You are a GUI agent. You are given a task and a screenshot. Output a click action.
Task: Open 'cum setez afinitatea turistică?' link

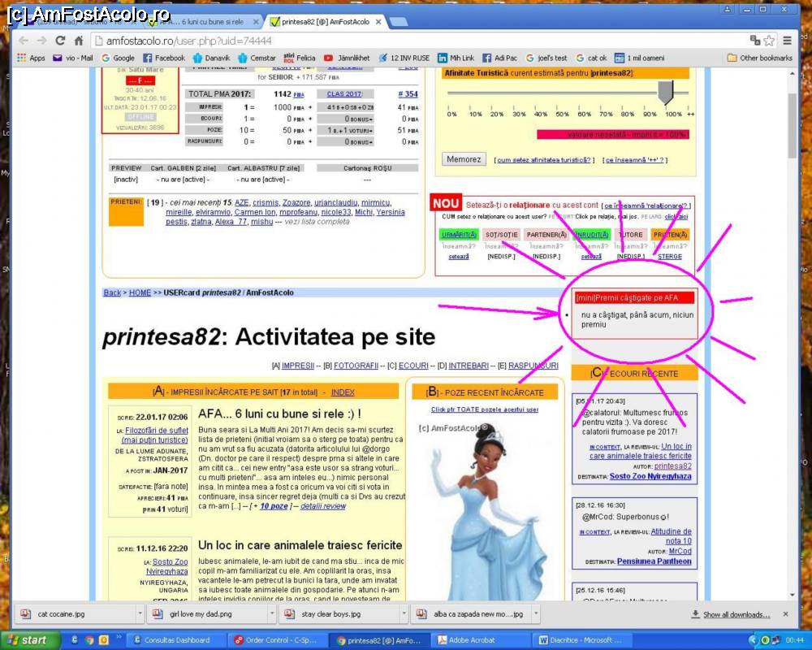coord(544,160)
